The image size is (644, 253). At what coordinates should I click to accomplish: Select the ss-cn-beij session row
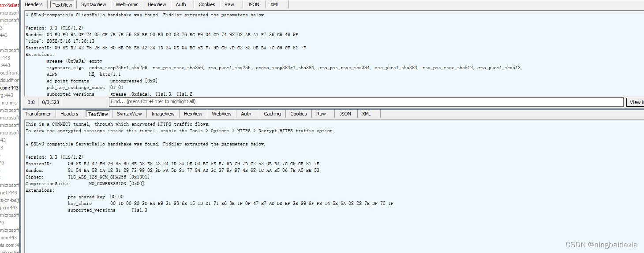10,200
